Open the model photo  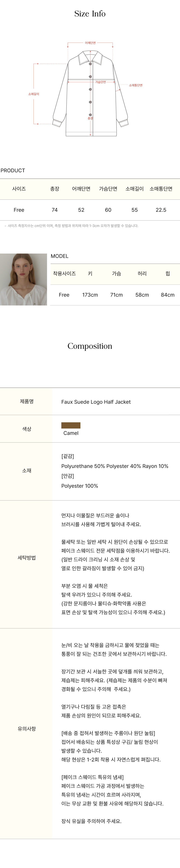(x=23, y=279)
